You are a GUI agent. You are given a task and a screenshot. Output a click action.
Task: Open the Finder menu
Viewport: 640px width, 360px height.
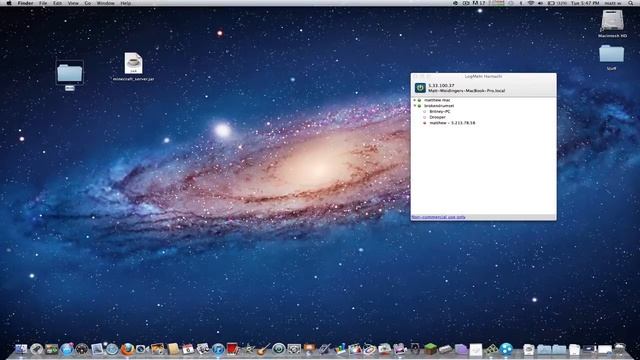25,3
